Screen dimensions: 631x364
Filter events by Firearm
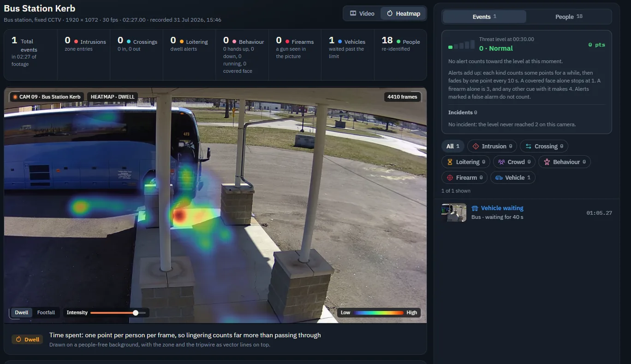464,177
